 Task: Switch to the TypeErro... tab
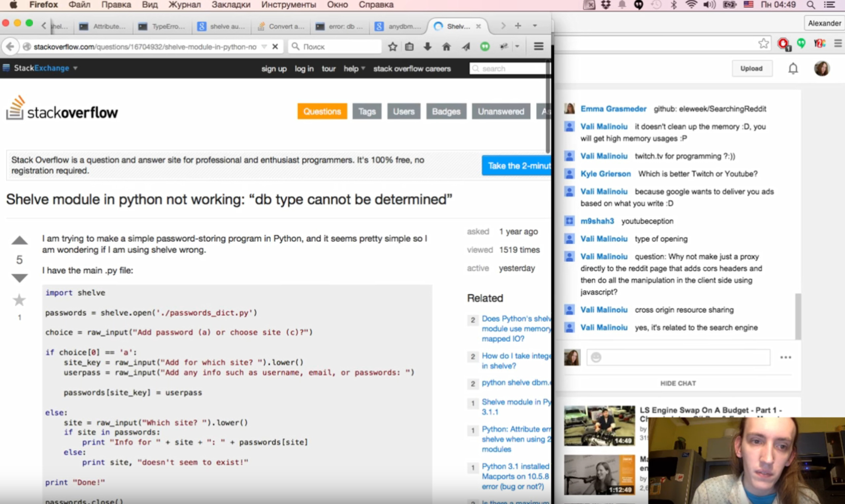point(162,26)
